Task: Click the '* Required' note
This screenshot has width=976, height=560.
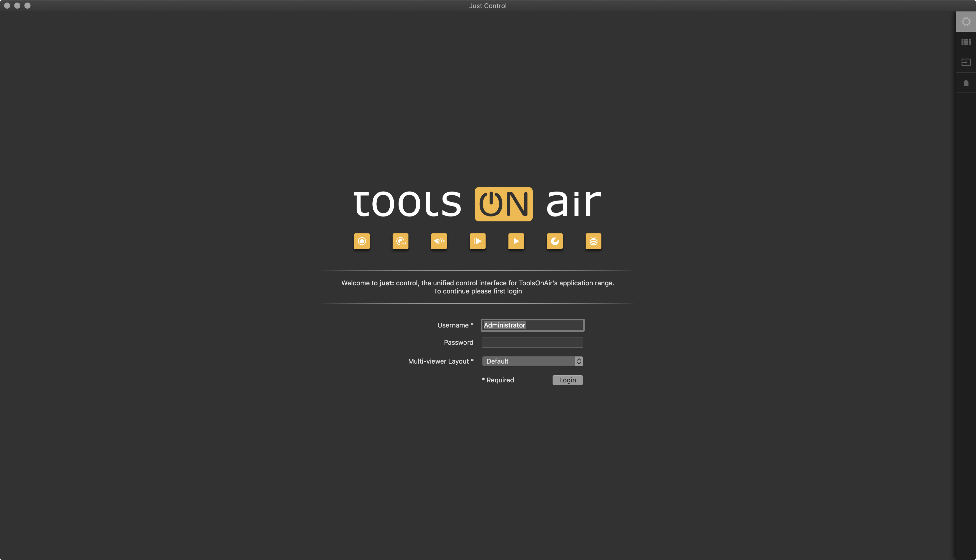Action: point(498,380)
